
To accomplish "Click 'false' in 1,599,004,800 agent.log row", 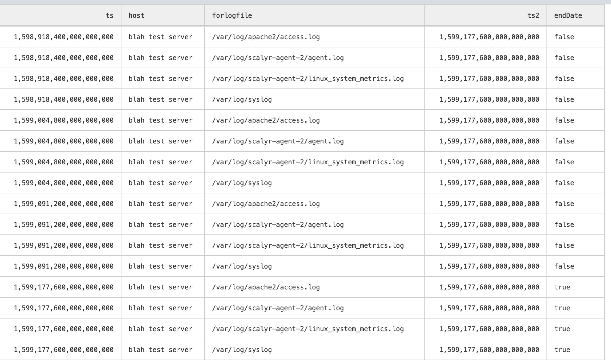I will click(x=564, y=141).
